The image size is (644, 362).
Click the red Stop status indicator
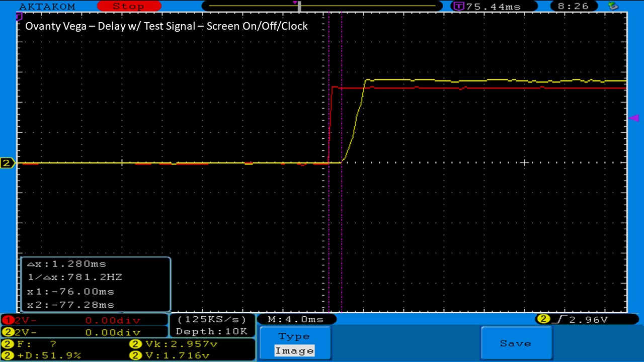pyautogui.click(x=128, y=6)
